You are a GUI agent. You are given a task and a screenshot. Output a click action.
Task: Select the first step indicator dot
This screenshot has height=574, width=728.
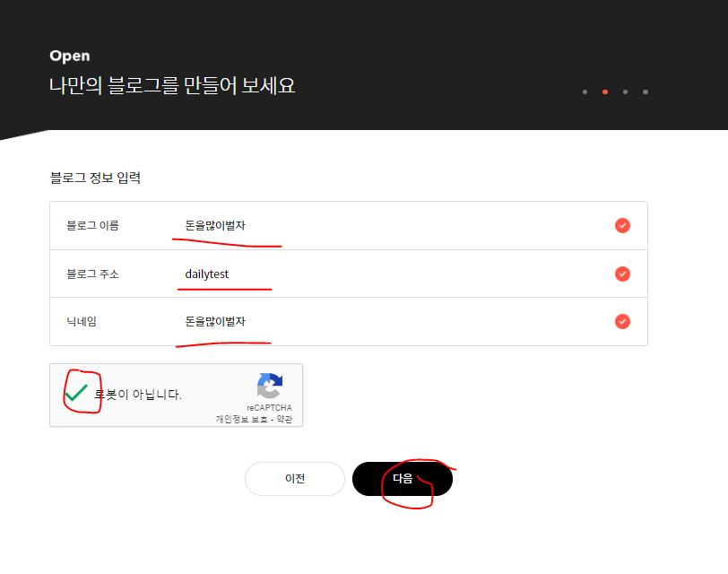(x=585, y=92)
